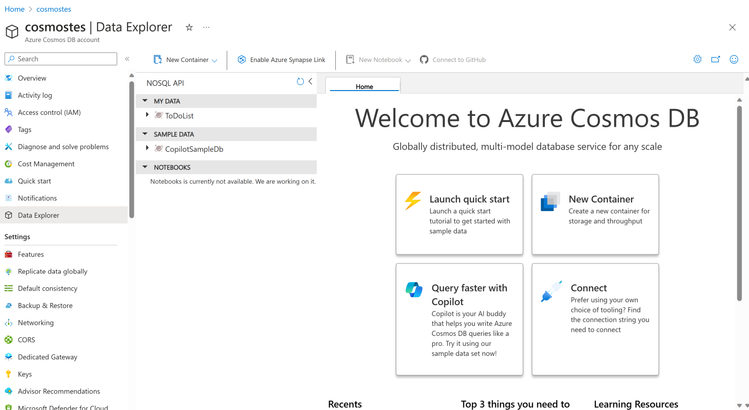Screen dimensions: 749x410
Task: Collapse the left navigation menu with the double chevron
Action: [127, 60]
